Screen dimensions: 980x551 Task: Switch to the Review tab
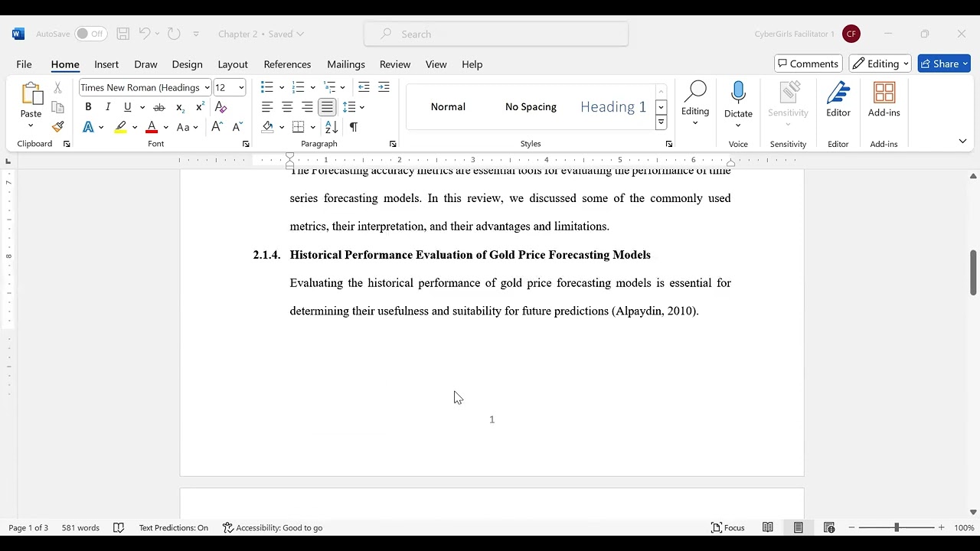coord(395,64)
